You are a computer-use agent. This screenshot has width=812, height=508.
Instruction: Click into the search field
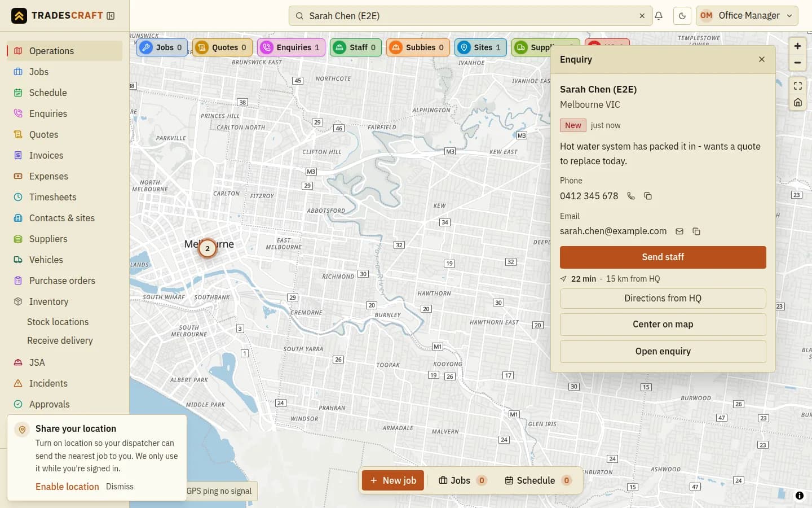(470, 16)
